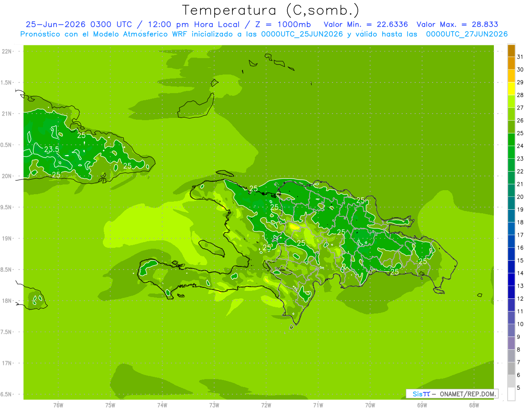Click the '74W' longitude label
The width and height of the screenshot is (532, 411).
162,405
